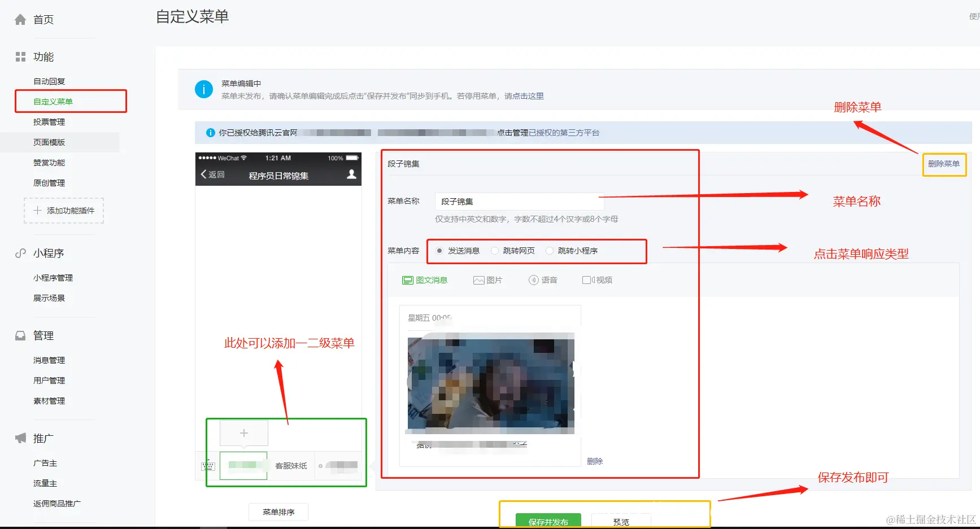Screen dimensions: 980x529
Task: Select the 发送消息 radio button
Action: point(440,251)
